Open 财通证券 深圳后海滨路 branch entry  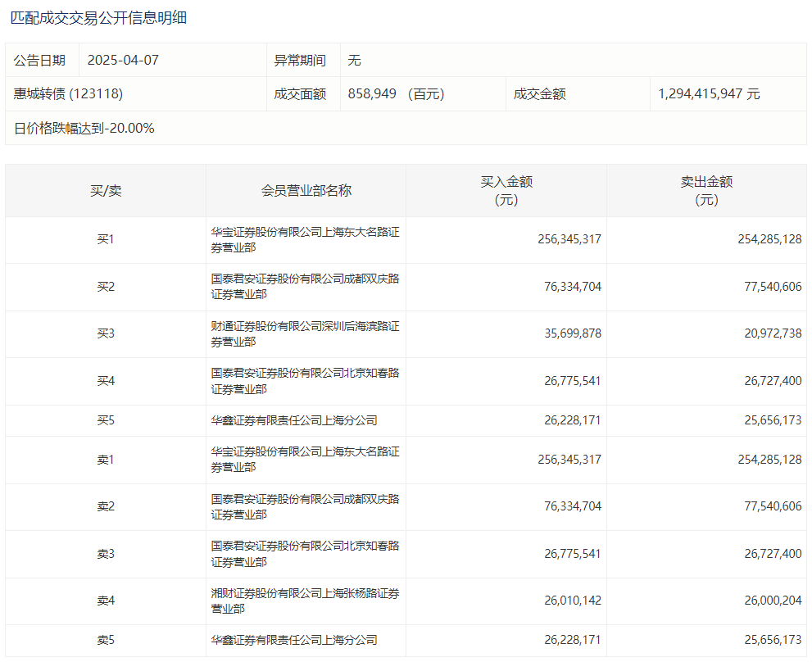pos(305,333)
